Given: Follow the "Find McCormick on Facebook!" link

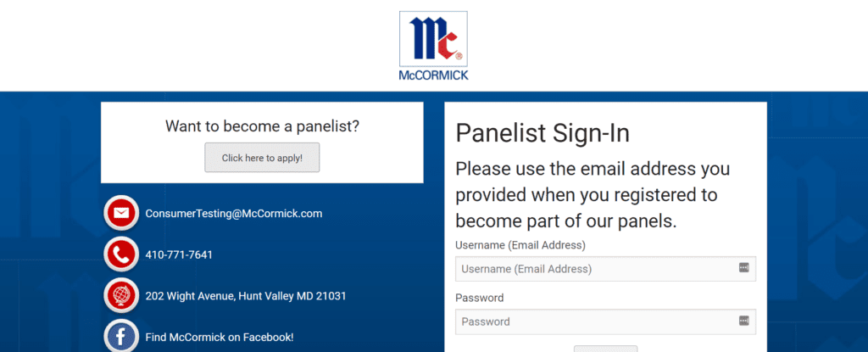Looking at the screenshot, I should pos(220,338).
